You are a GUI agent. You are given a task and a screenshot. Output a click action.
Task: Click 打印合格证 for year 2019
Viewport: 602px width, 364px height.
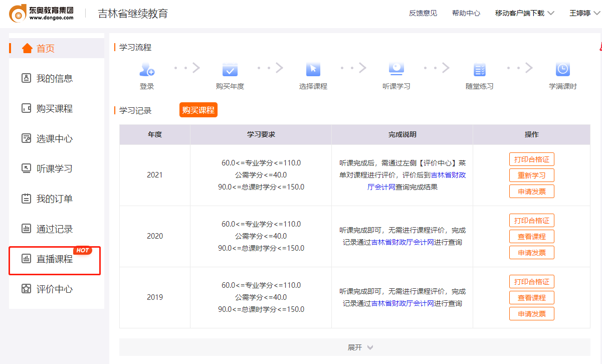coord(532,282)
